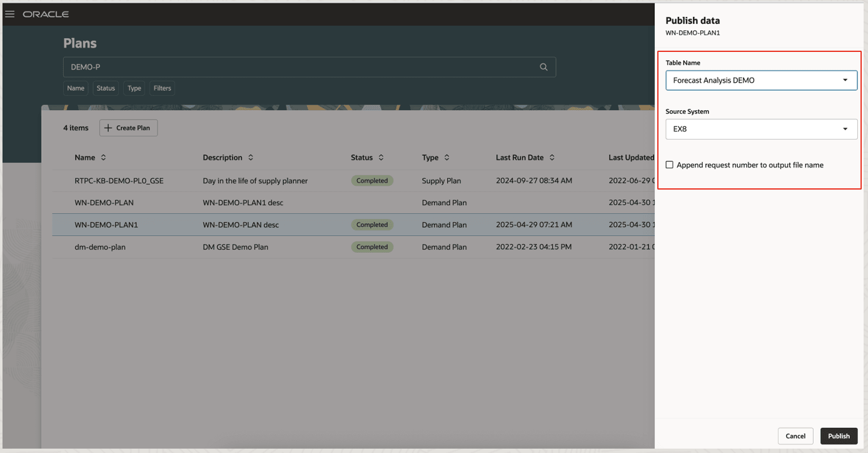Click the 2025-04-29 07:21 AM run date
Image resolution: width=868 pixels, height=453 pixels.
533,225
